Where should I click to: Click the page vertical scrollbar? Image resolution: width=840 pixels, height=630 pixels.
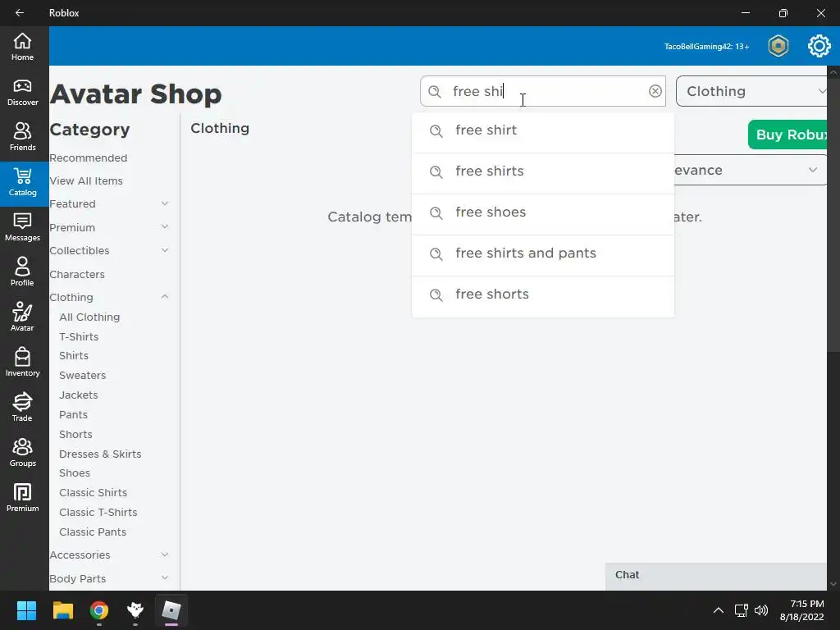[x=833, y=214]
